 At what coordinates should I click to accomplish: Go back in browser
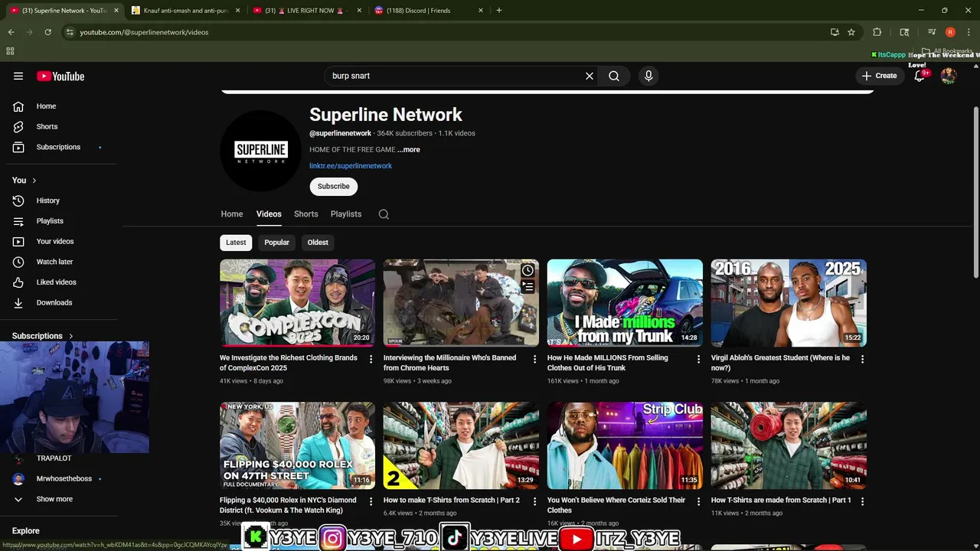click(x=11, y=32)
